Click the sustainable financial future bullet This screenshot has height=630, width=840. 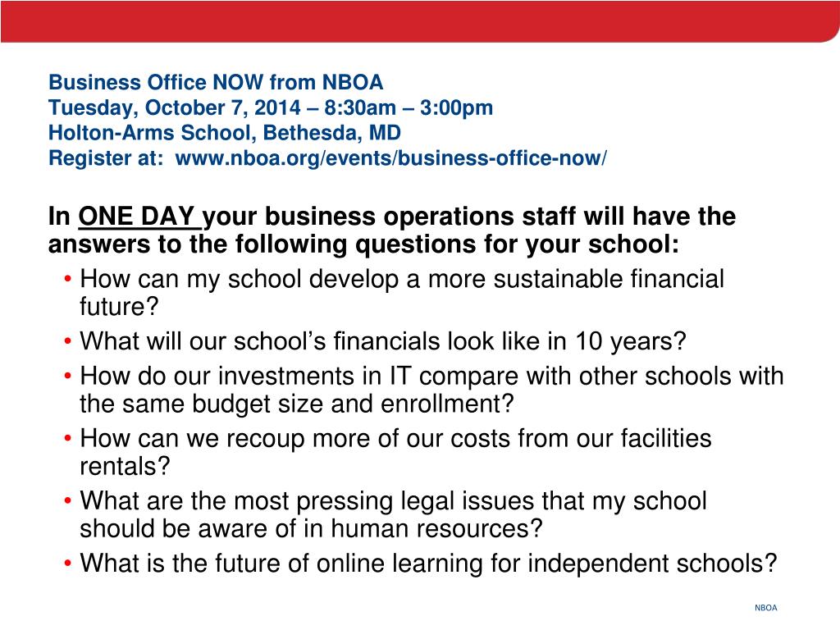pyautogui.click(x=402, y=293)
